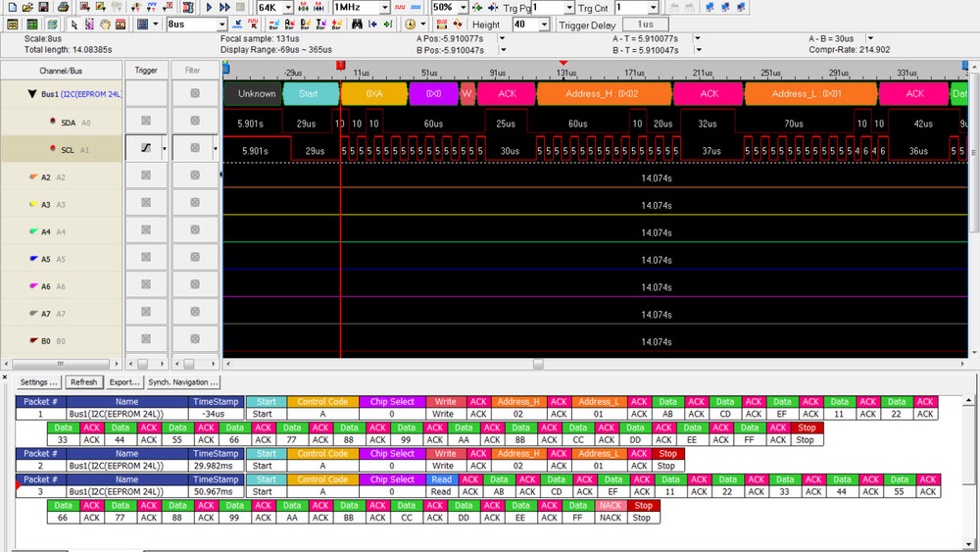Stop the capture with the square icon
The image size is (980, 552).
[240, 8]
